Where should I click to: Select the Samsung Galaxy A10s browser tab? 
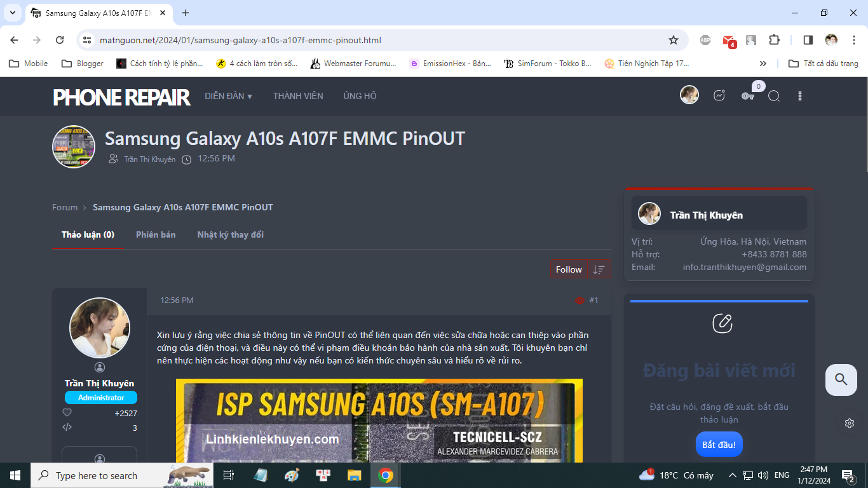[x=98, y=13]
